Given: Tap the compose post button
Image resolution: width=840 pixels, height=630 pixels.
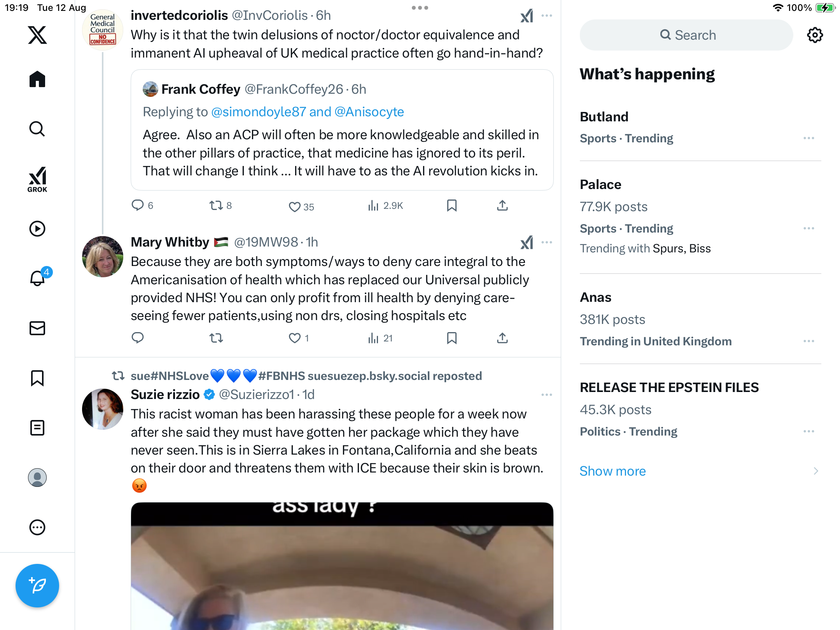Looking at the screenshot, I should click(x=37, y=586).
